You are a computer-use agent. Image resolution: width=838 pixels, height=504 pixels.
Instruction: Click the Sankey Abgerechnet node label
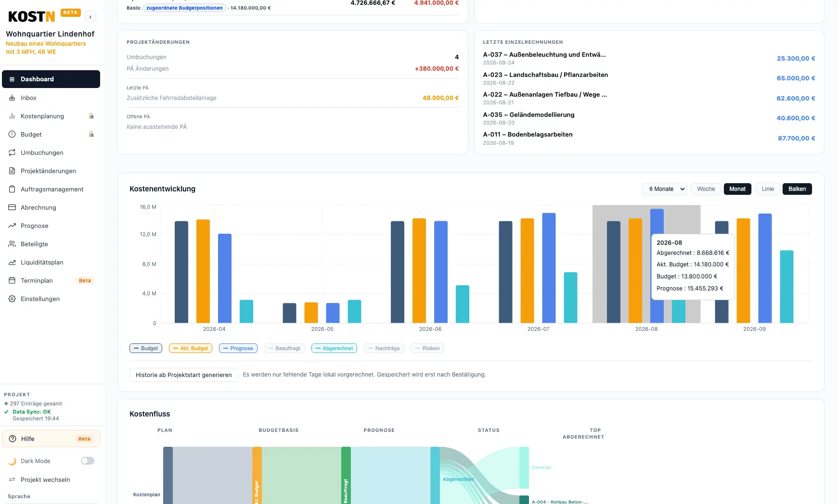tap(458, 479)
